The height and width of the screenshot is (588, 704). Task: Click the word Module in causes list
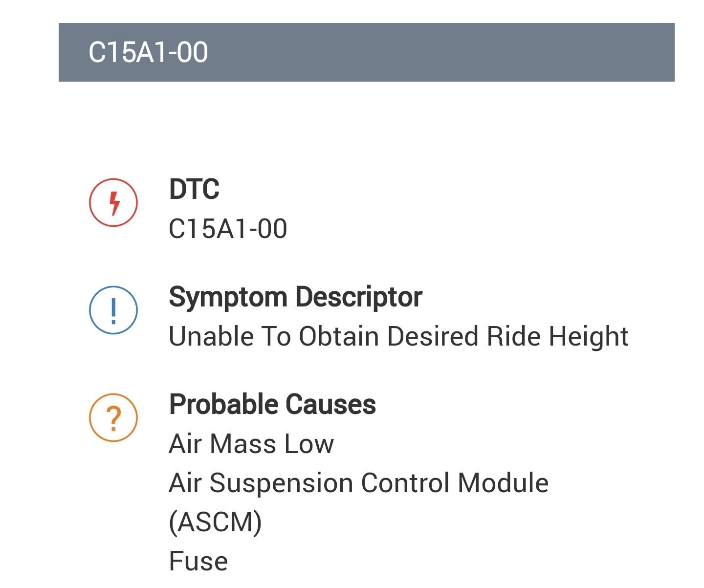point(503,483)
